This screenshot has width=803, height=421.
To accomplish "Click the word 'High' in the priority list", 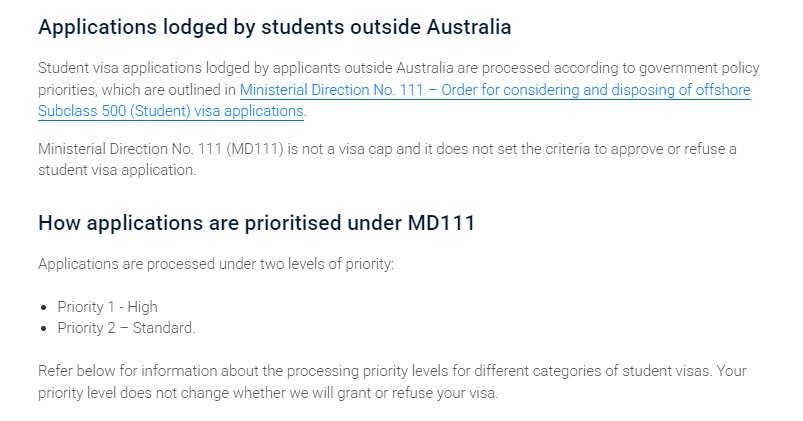I will tap(142, 307).
